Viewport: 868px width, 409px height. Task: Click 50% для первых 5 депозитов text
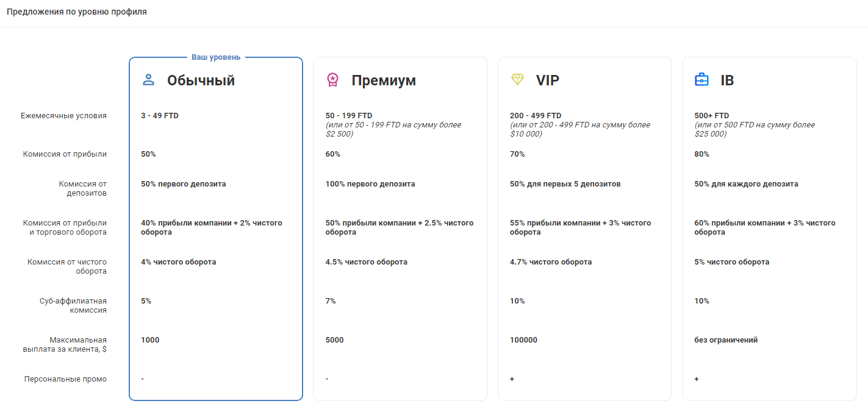pos(565,184)
